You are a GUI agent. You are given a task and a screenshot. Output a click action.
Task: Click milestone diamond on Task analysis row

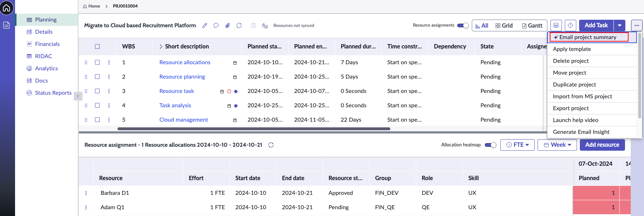point(236,106)
